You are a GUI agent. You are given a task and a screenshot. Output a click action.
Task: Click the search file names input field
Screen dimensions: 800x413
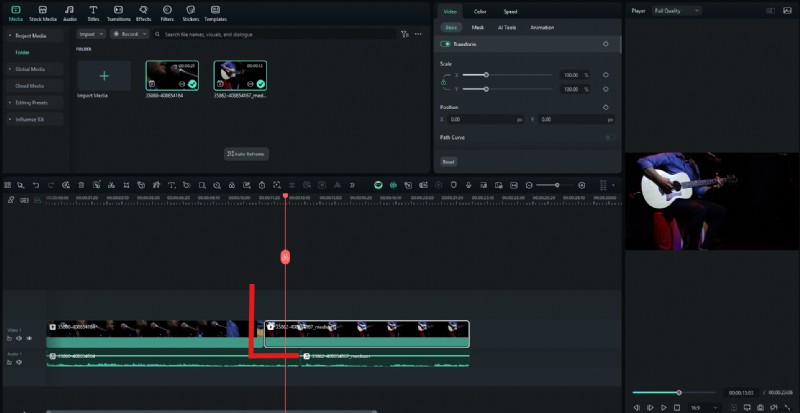point(274,34)
